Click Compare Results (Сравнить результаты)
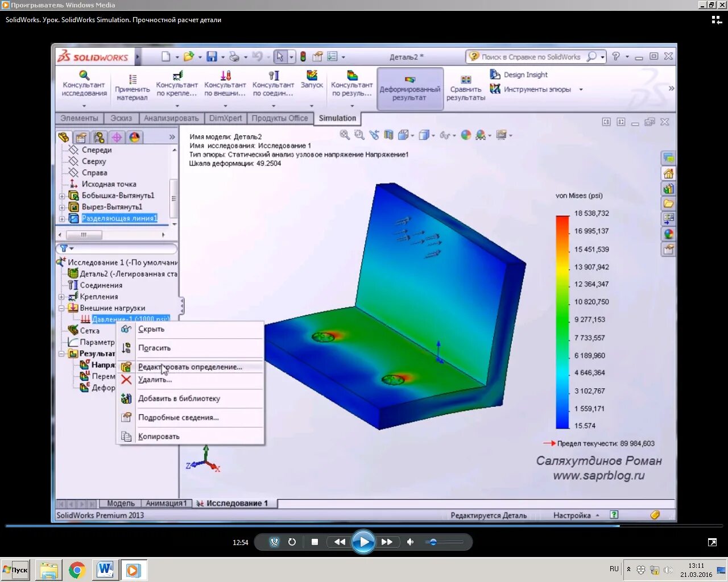The height and width of the screenshot is (582, 728). click(466, 89)
